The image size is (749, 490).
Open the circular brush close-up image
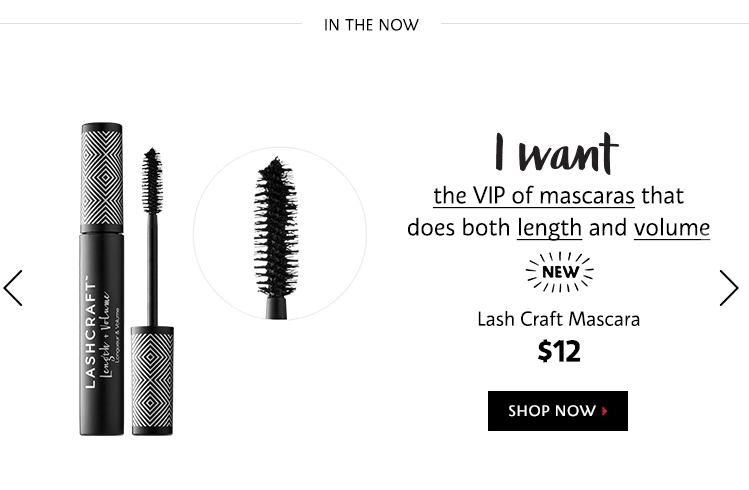(x=280, y=234)
